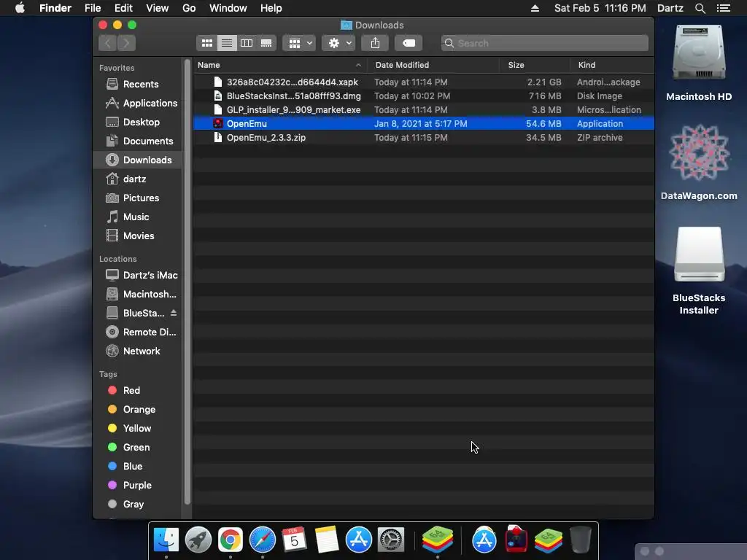Click the Search field in Finder
The image size is (747, 560).
pos(544,43)
